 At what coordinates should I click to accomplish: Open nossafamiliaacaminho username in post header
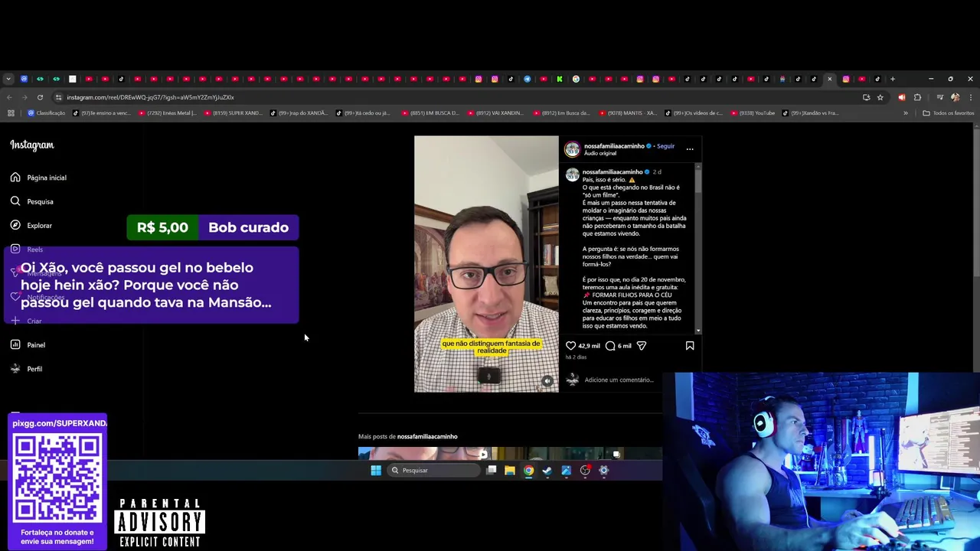click(x=614, y=146)
